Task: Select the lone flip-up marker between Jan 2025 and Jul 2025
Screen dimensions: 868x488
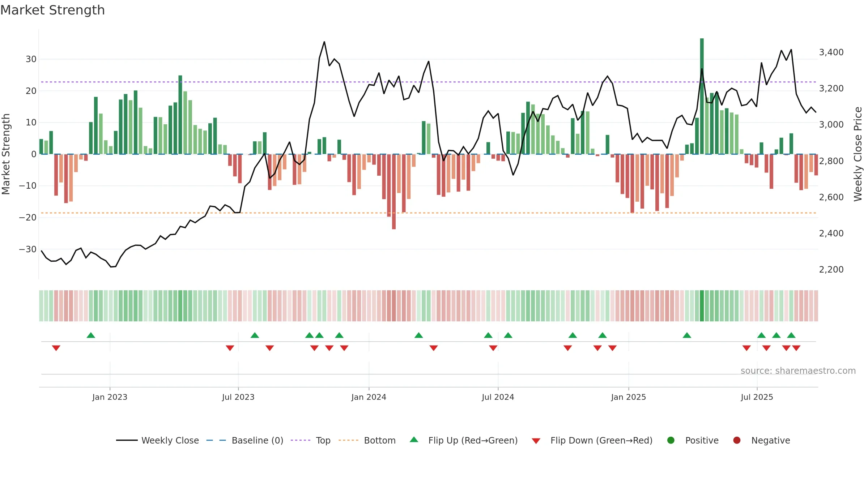Action: coord(687,335)
